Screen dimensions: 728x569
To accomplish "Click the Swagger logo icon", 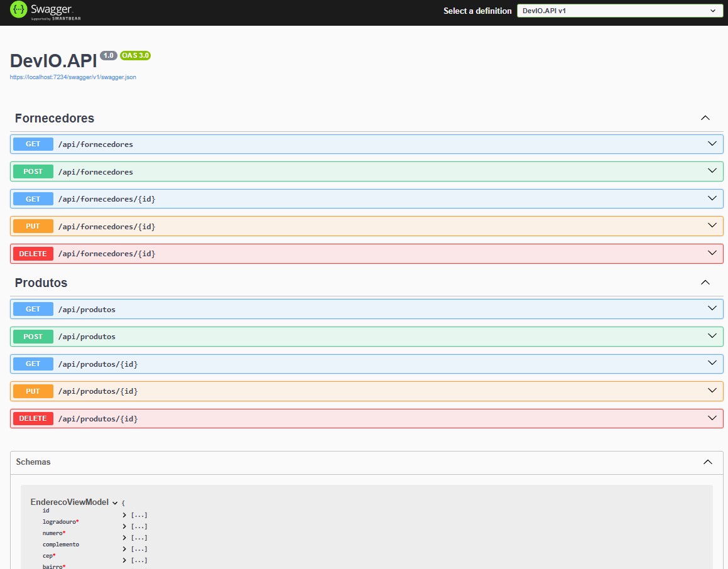I will click(x=19, y=10).
